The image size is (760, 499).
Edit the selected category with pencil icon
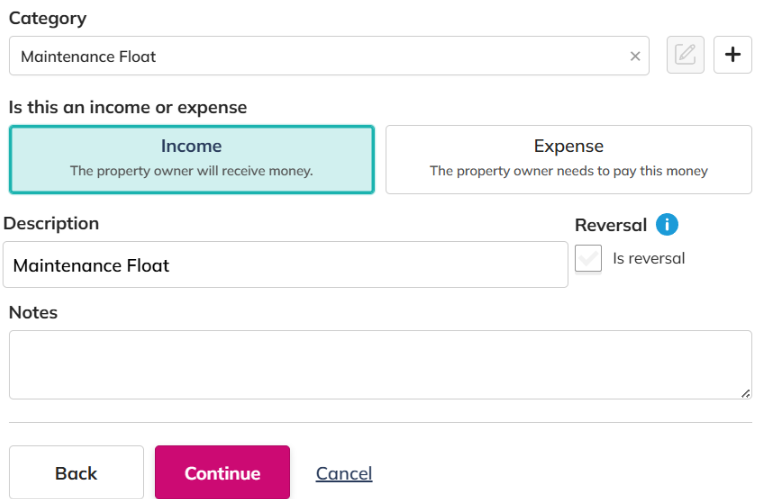(685, 55)
